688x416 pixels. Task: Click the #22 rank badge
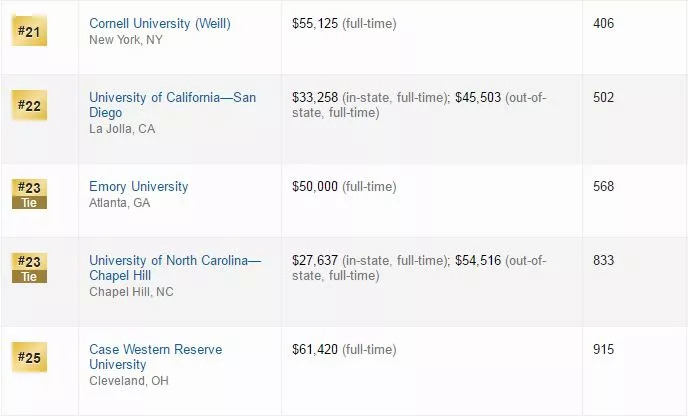click(29, 105)
